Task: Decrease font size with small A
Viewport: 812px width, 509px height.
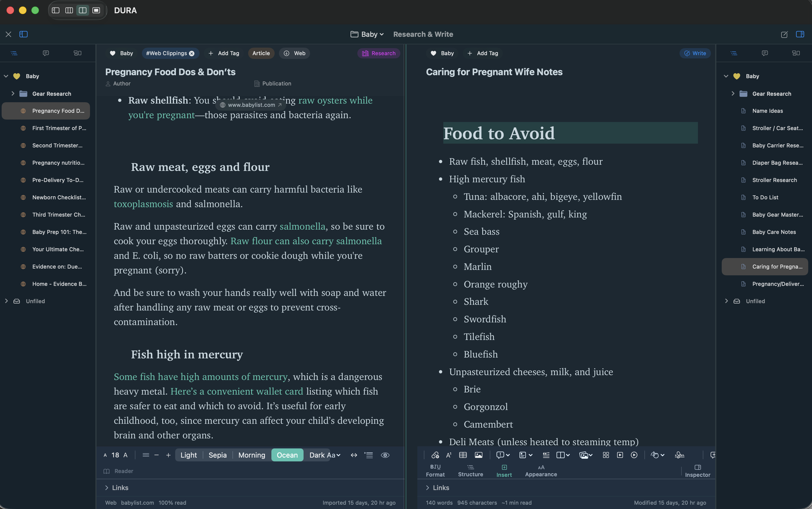Action: coord(105,455)
